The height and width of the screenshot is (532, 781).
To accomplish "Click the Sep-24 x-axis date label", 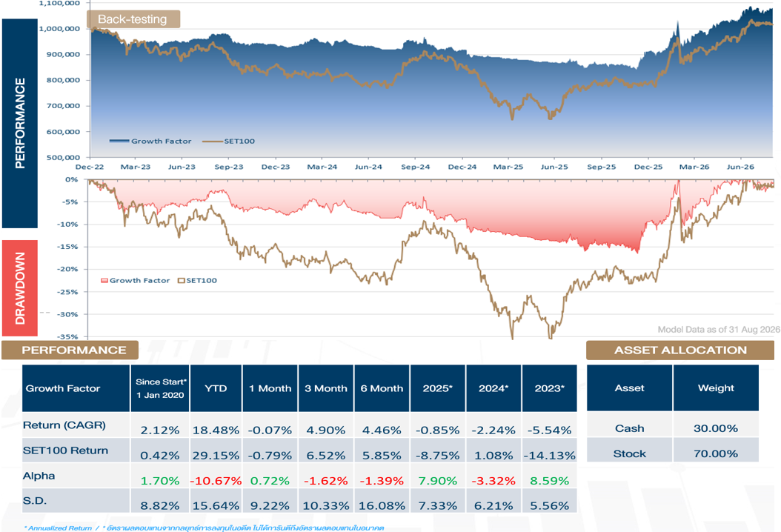I will coord(416,167).
